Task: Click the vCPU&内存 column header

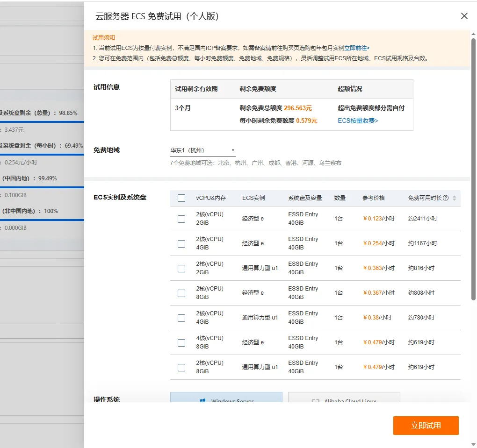Action: [211, 198]
